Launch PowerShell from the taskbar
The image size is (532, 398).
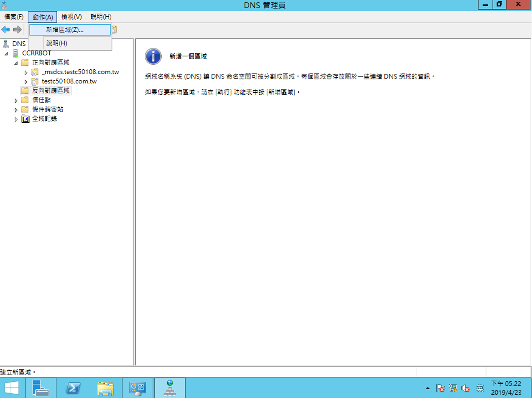point(73,388)
